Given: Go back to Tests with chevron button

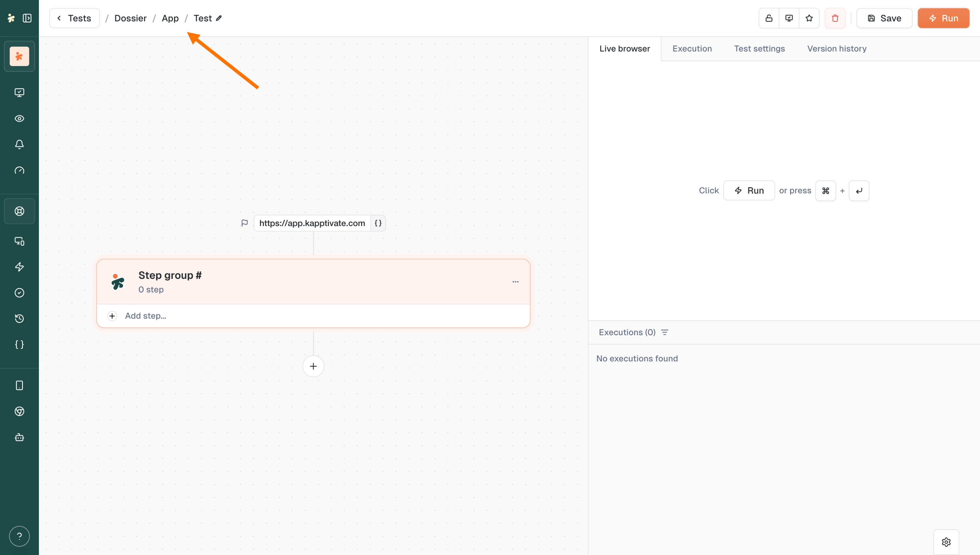Looking at the screenshot, I should click(x=74, y=18).
